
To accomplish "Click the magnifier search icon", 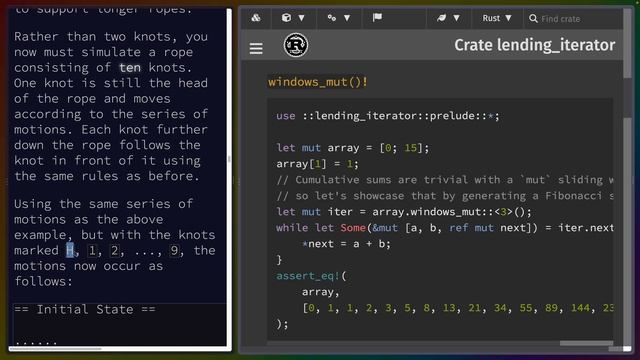I will [533, 18].
